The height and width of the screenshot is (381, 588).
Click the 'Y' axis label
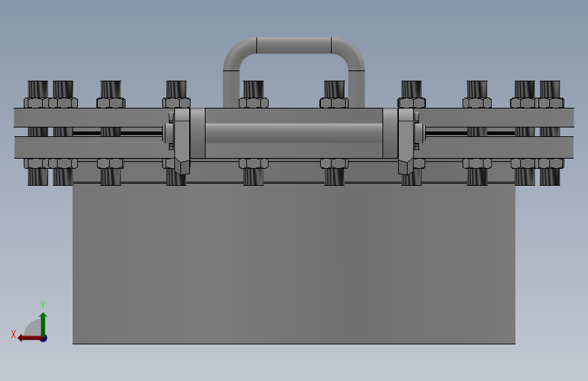[43, 304]
